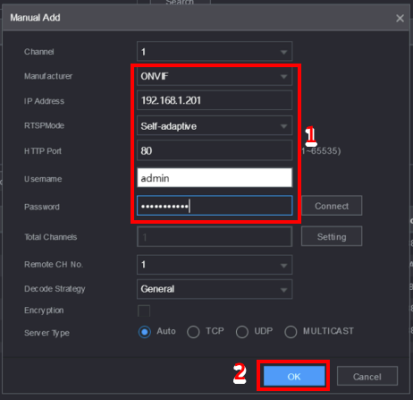Image resolution: width=413 pixels, height=400 pixels.
Task: Open the Decode Strategy General dropdown
Action: click(x=215, y=289)
